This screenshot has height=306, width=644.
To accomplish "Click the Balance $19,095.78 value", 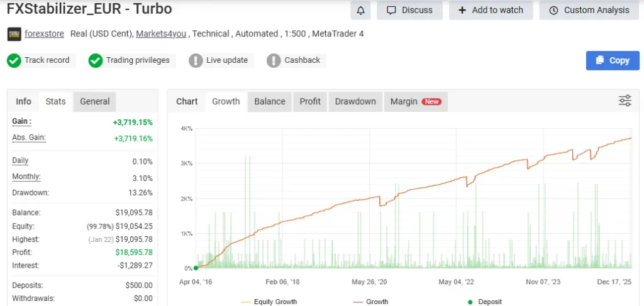I will pos(134,213).
